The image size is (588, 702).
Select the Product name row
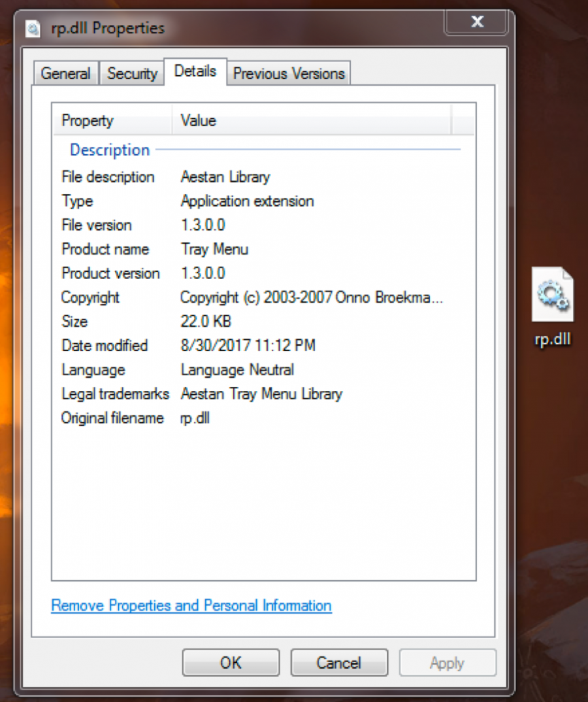tap(105, 249)
